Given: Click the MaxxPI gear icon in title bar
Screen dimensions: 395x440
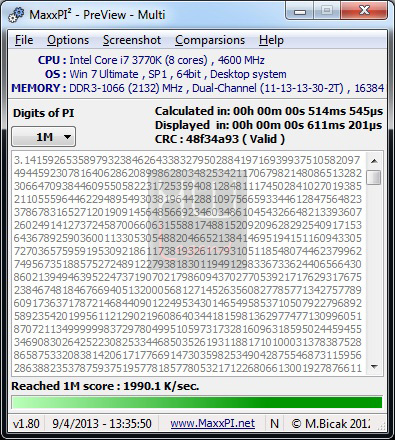Looking at the screenshot, I should (16, 15).
